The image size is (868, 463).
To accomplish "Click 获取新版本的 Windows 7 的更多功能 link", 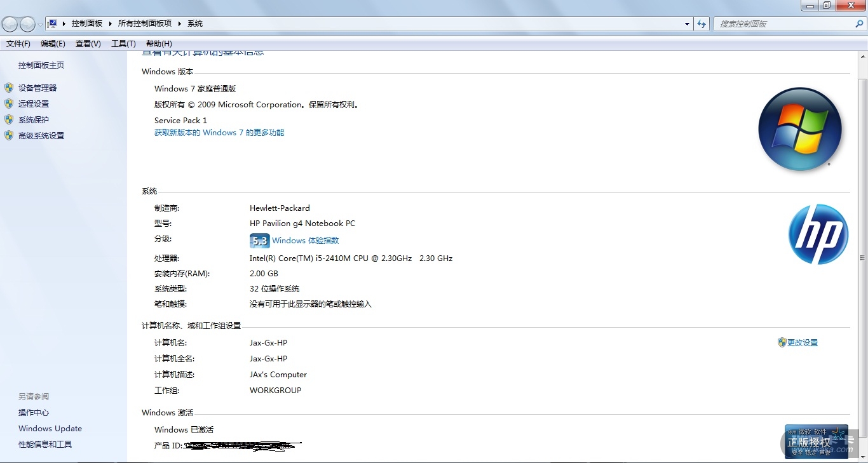I will click(x=219, y=133).
